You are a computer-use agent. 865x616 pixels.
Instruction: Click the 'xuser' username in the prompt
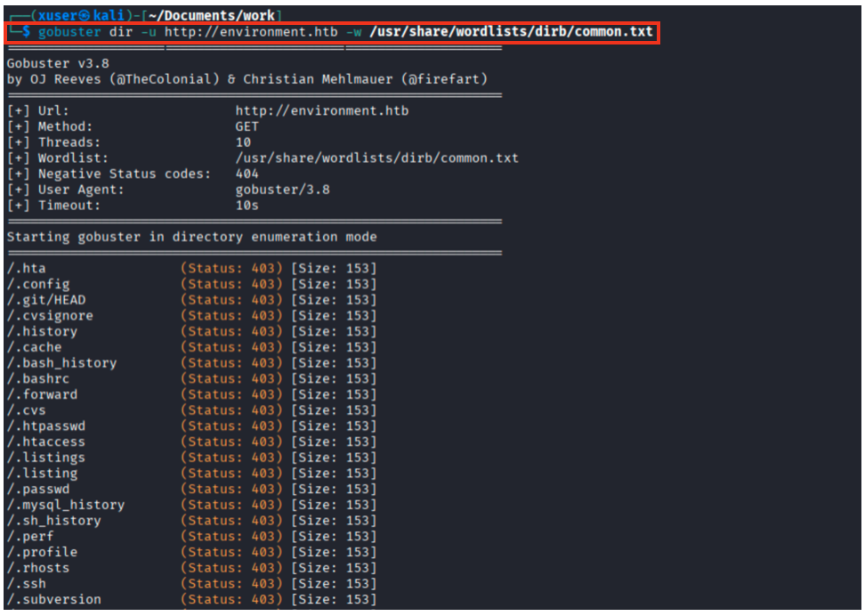pos(58,15)
